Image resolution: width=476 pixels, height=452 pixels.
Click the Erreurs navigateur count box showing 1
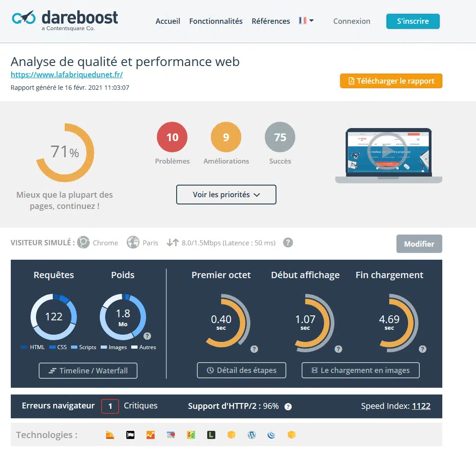coord(110,406)
